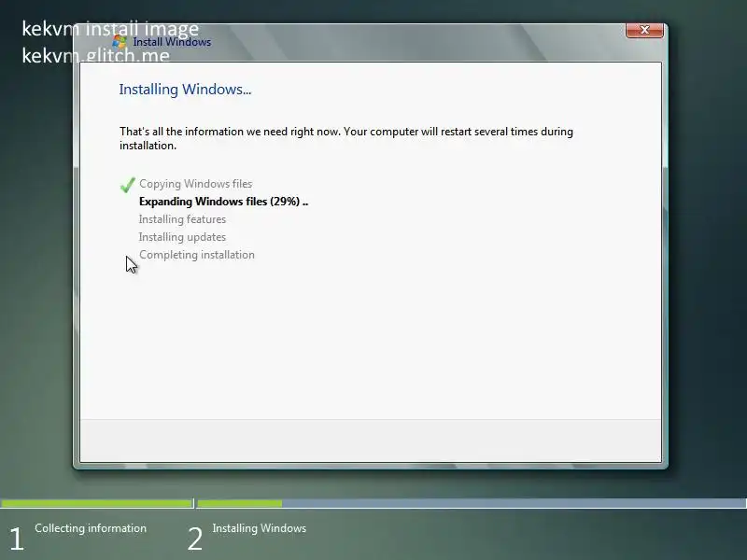The height and width of the screenshot is (560, 747).
Task: Click the Installing Windows progress bar
Action: (x=472, y=503)
